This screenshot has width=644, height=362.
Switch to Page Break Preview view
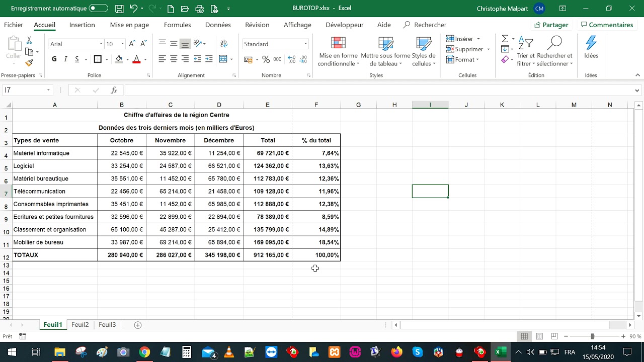[x=554, y=336]
